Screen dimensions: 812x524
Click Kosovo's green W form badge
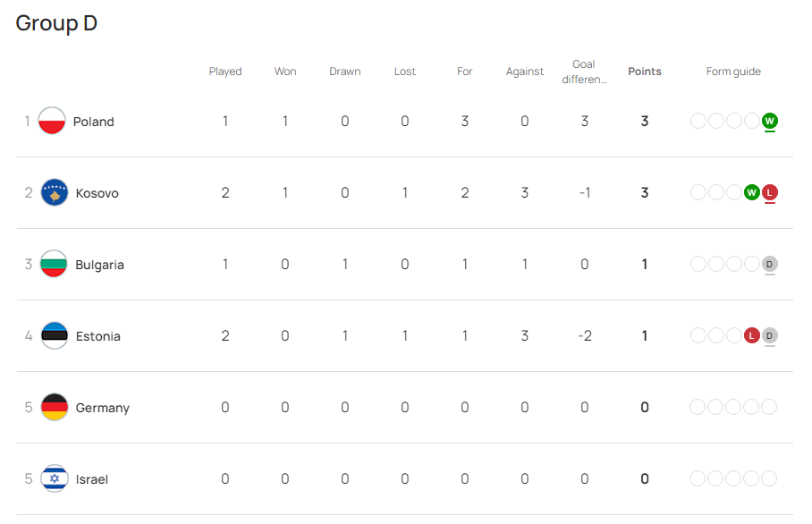click(751, 192)
